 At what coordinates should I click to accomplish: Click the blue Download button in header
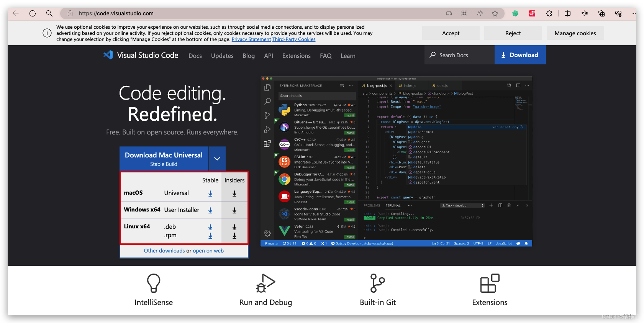(520, 55)
